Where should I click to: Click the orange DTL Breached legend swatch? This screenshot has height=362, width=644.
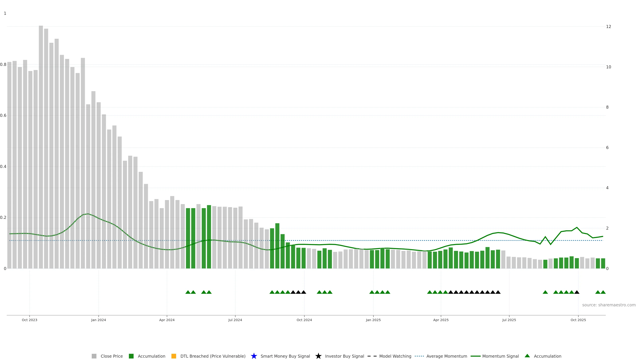point(174,356)
